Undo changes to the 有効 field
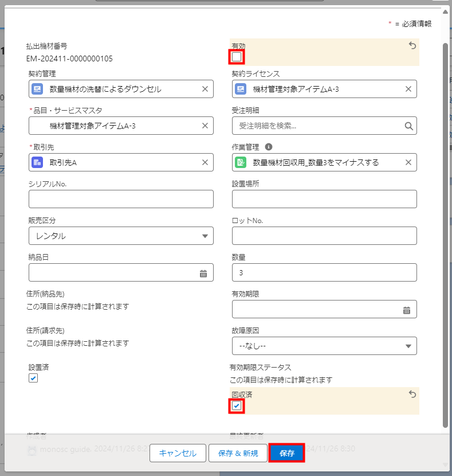 412,46
